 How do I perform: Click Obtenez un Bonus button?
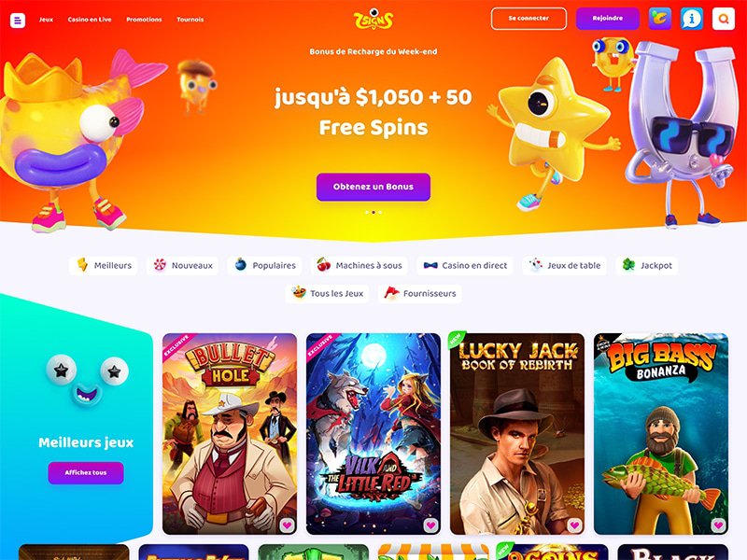373,187
